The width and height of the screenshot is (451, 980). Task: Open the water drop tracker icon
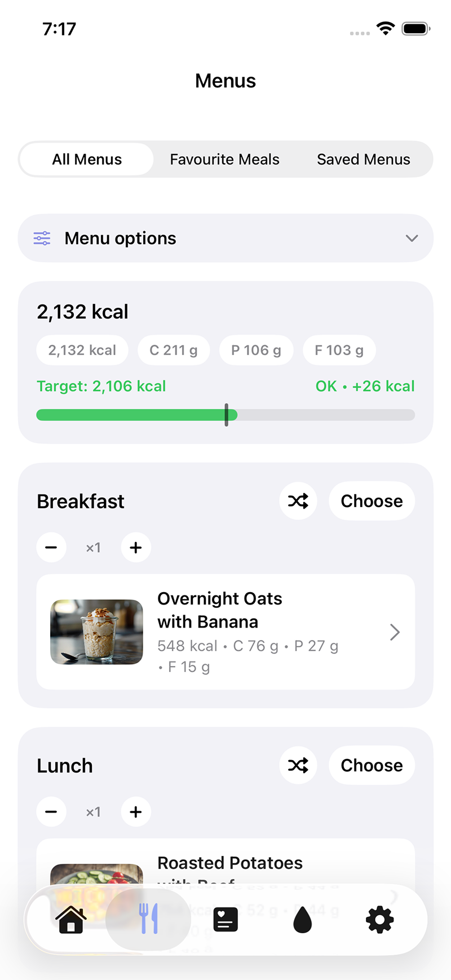[x=303, y=919]
